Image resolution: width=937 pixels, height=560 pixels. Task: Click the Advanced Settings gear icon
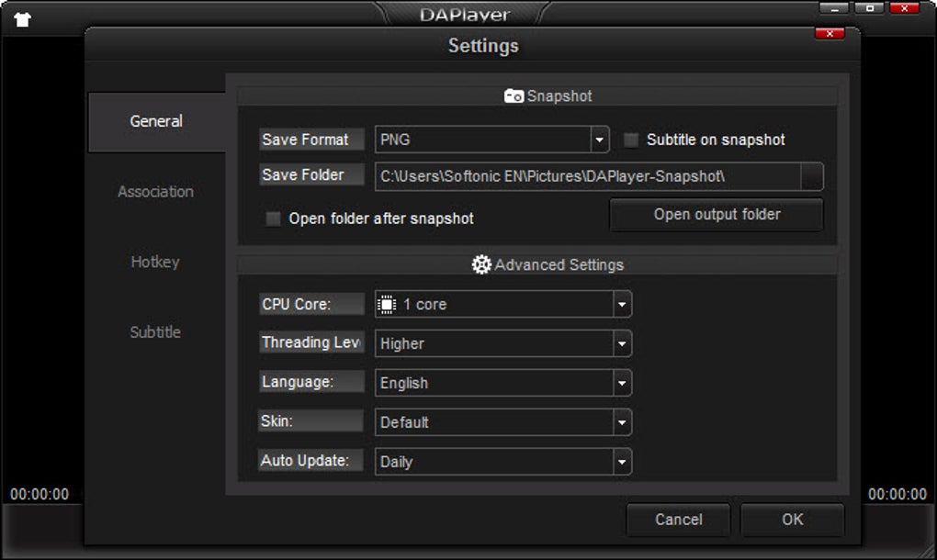(481, 264)
